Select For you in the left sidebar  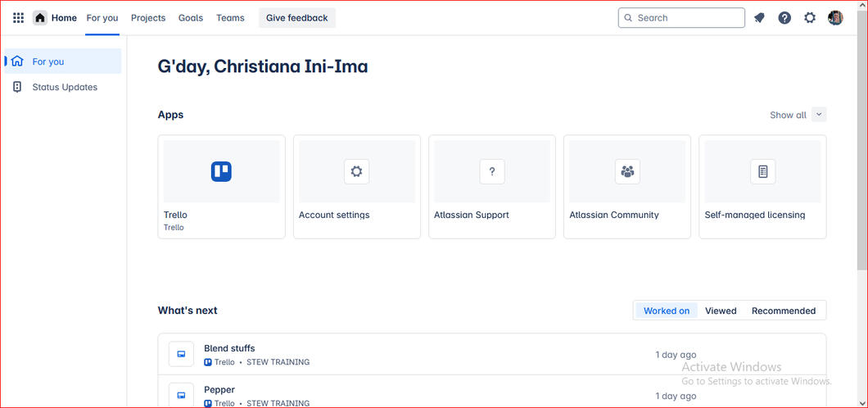(63, 61)
